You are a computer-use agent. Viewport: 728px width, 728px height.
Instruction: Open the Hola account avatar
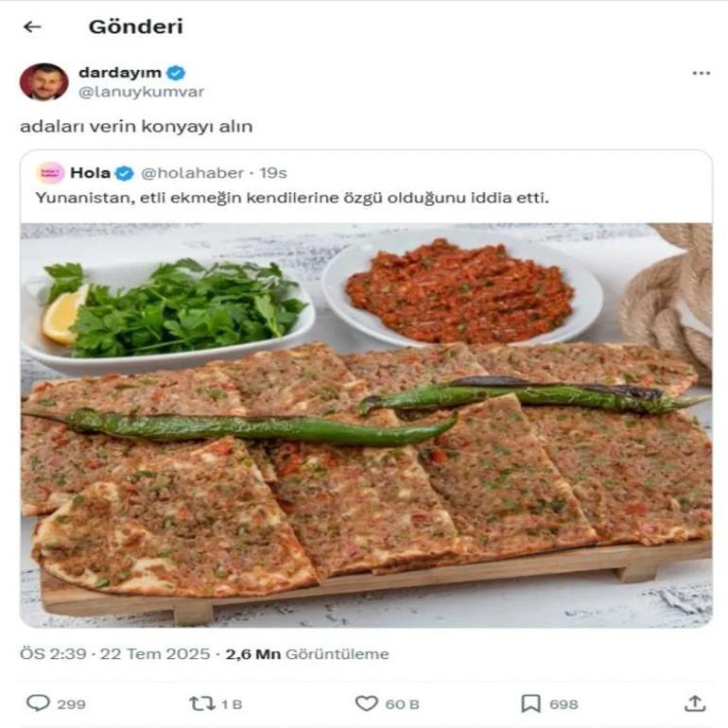pos(50,173)
